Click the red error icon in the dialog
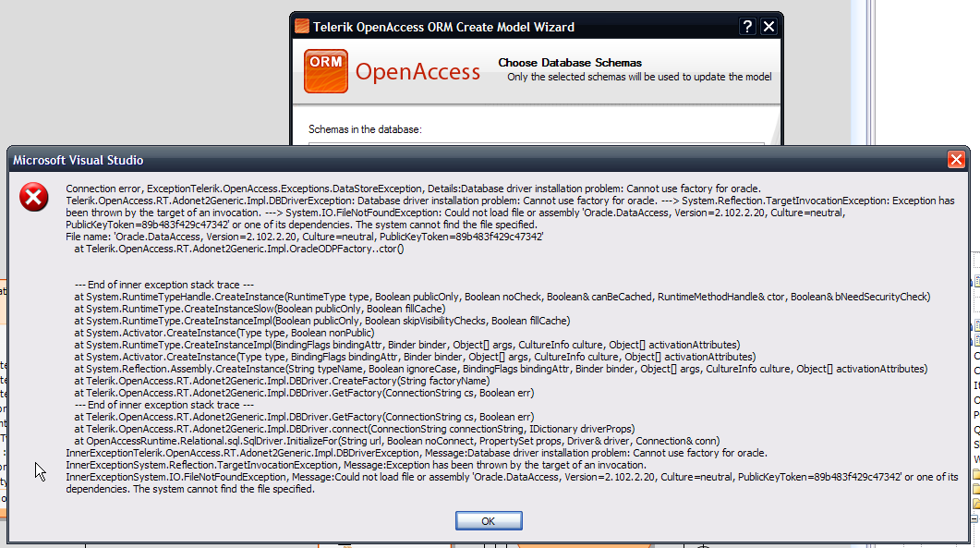 34,198
